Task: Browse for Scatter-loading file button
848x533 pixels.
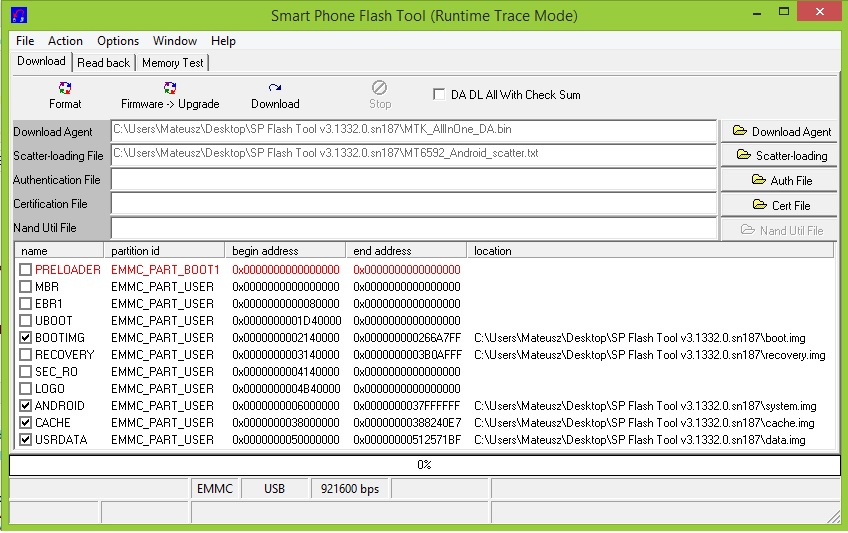Action: click(x=781, y=155)
